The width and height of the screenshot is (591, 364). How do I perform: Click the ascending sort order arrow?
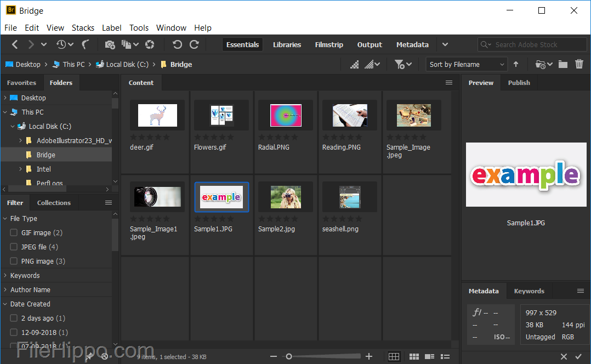point(516,64)
